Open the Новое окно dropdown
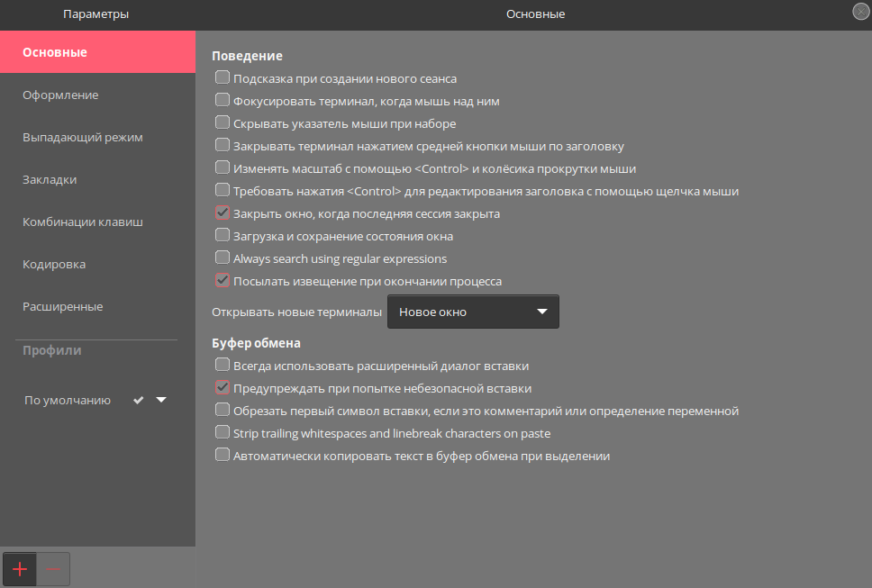This screenshot has height=588, width=872. (473, 312)
